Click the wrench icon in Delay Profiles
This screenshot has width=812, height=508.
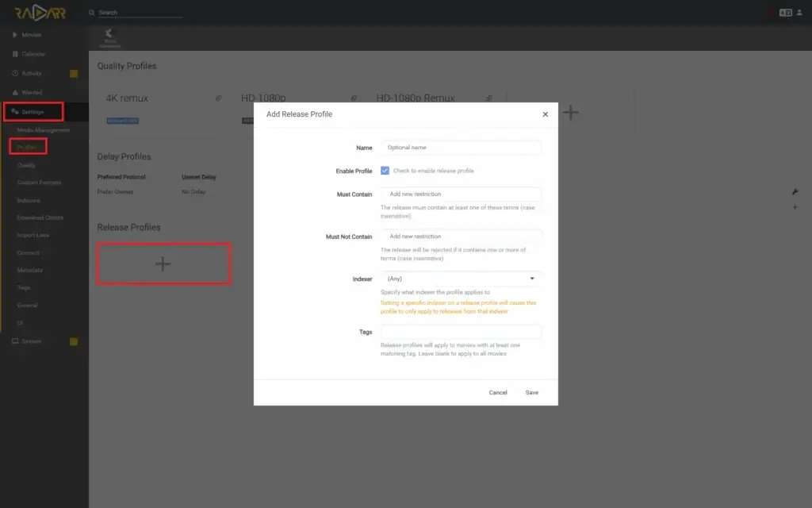point(795,192)
